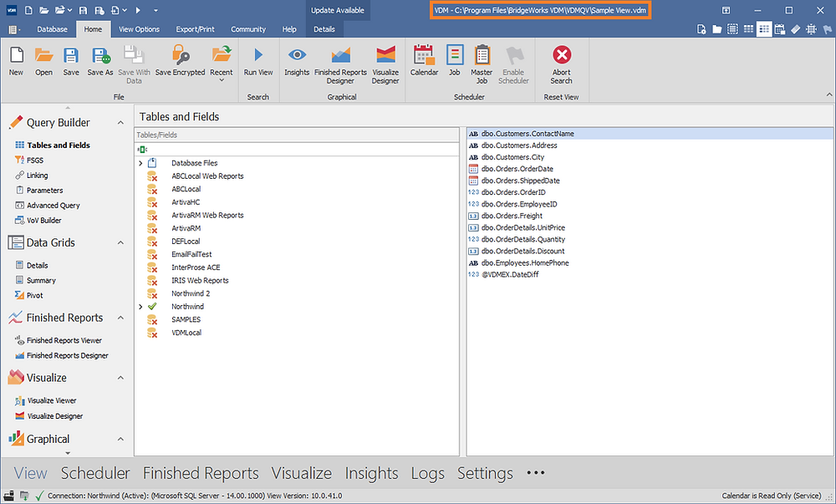The image size is (836, 504).
Task: Collapse the Data Grids section
Action: click(120, 243)
